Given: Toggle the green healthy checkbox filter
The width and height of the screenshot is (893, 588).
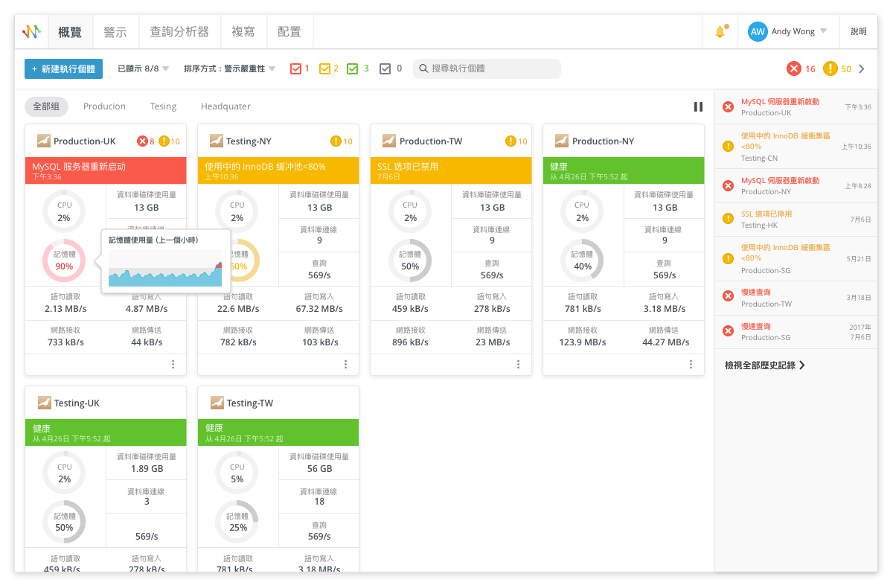Looking at the screenshot, I should 353,69.
